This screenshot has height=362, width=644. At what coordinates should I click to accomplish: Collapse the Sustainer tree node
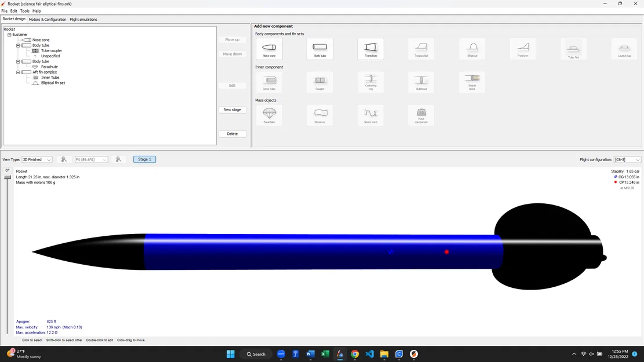(9, 34)
